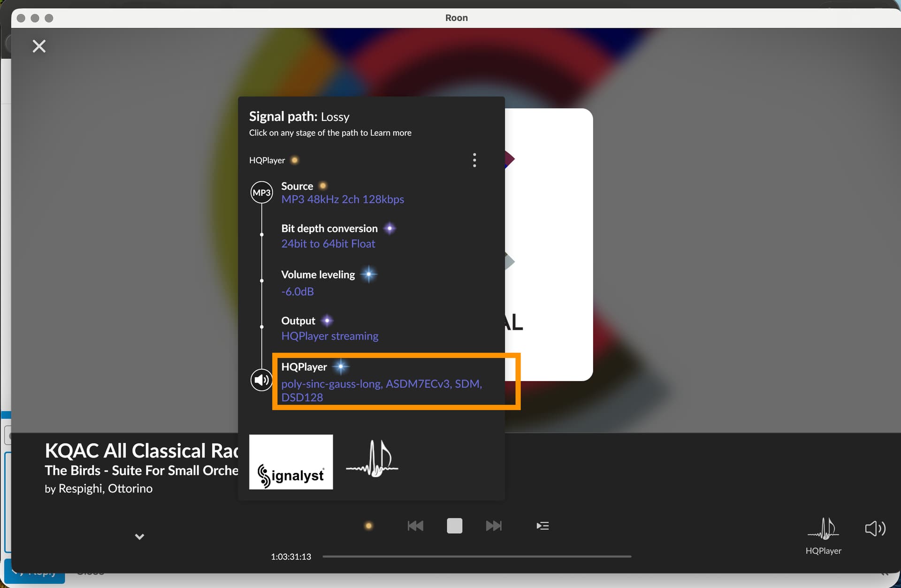The width and height of the screenshot is (901, 588).
Task: Click the HQPlayer streaming output link
Action: 329,336
